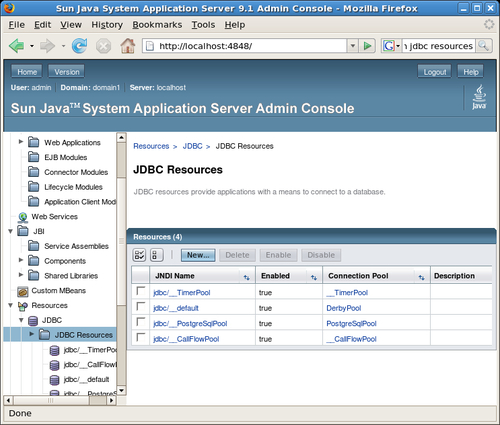Viewport: 500px width, 425px height.
Task: Click the tree scrollbar down arrow
Action: pyautogui.click(x=121, y=390)
